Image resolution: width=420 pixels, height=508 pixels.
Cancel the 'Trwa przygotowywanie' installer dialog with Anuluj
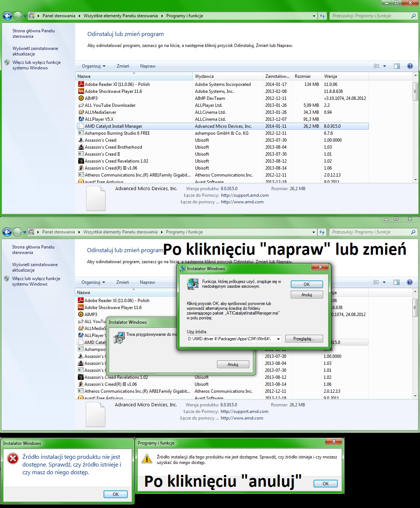coord(233,364)
